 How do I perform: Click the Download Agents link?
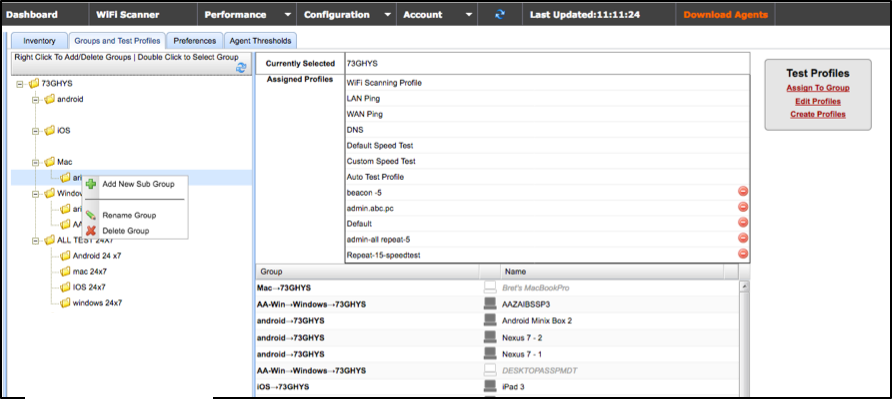tap(725, 15)
